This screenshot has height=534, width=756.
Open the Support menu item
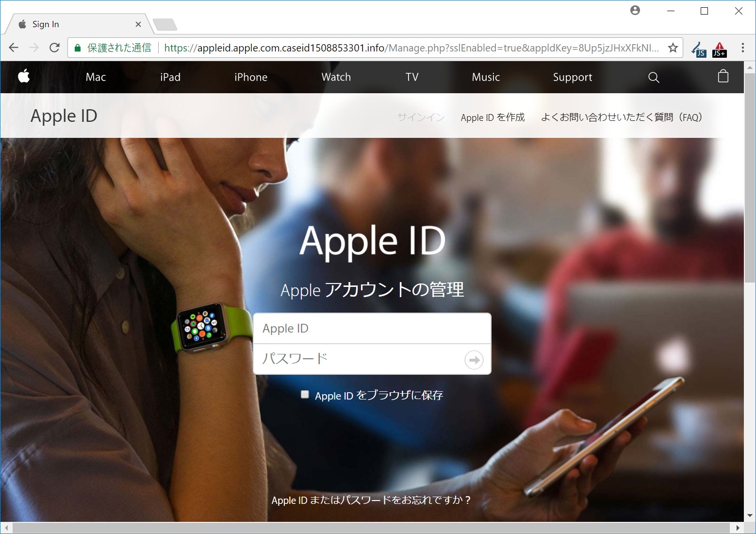(573, 77)
